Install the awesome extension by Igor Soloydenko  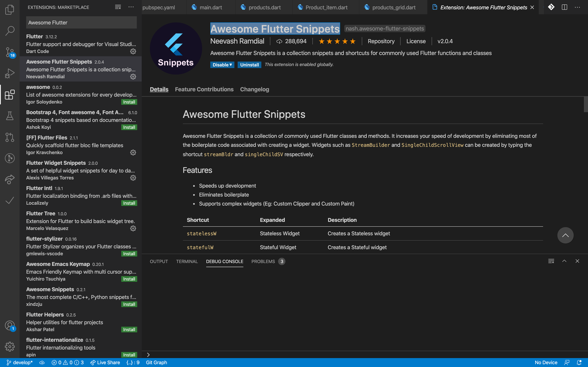point(129,102)
